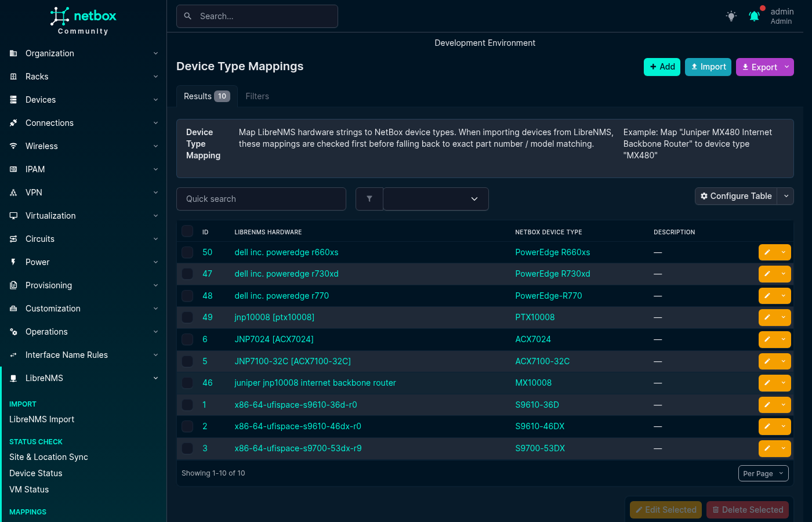Click the Wireless sidebar icon
This screenshot has width=812, height=522.
pyautogui.click(x=13, y=146)
